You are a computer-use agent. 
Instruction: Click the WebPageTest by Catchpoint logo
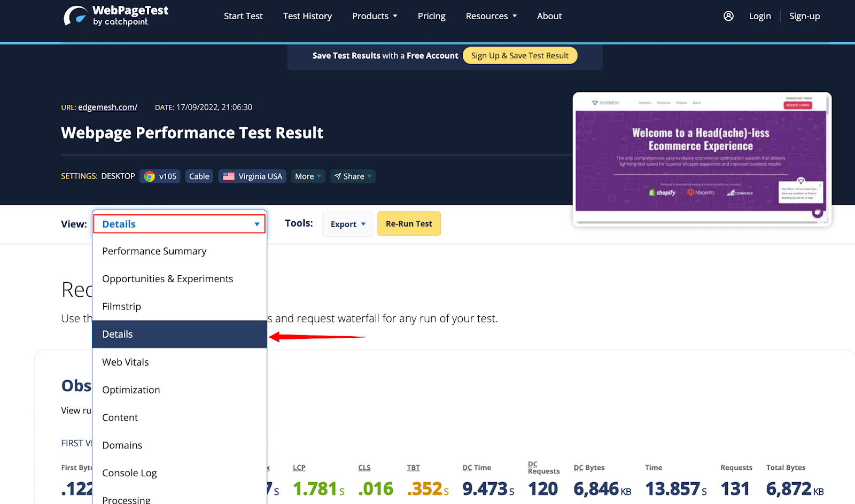(116, 15)
